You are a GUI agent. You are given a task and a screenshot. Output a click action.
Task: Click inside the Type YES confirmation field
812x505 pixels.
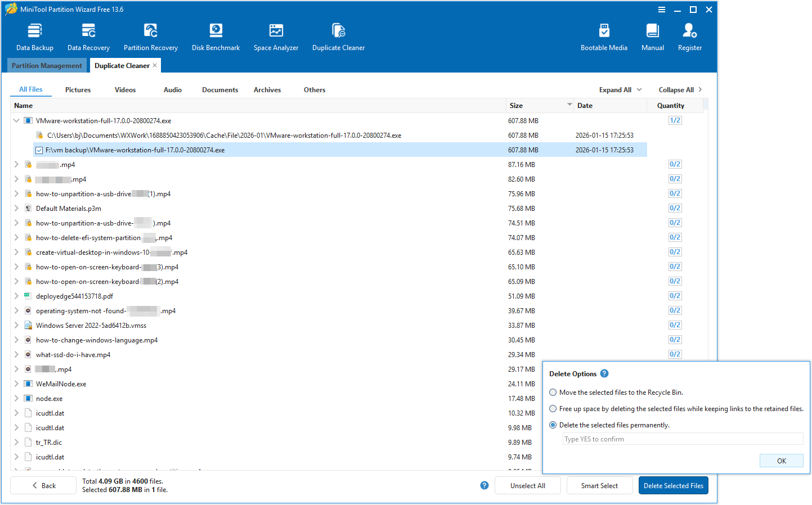click(682, 439)
